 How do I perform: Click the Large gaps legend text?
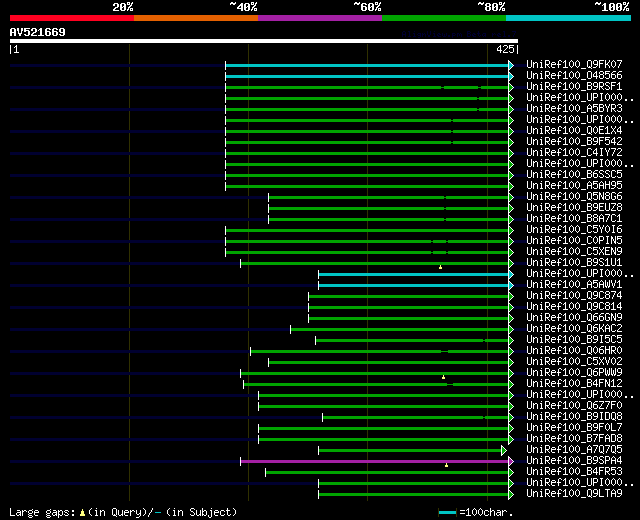42,513
